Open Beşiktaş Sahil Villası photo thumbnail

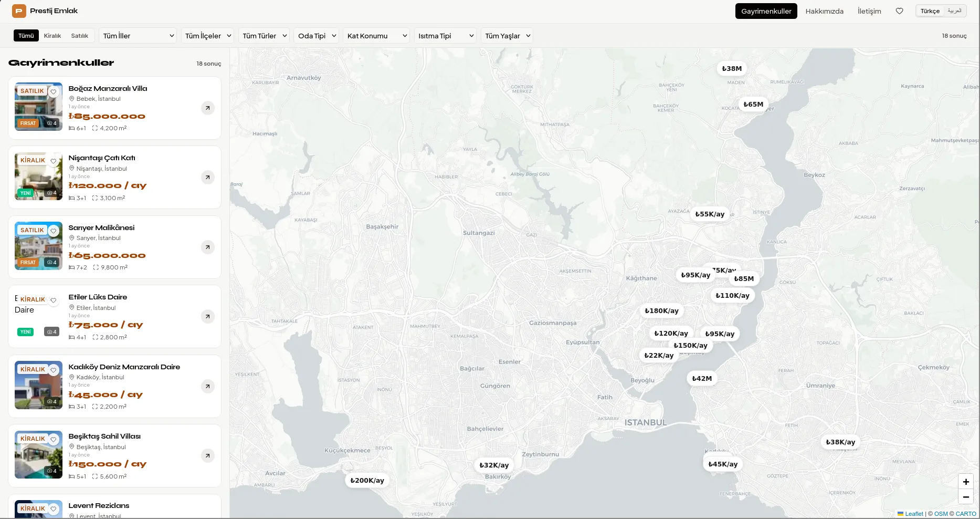[x=38, y=454]
